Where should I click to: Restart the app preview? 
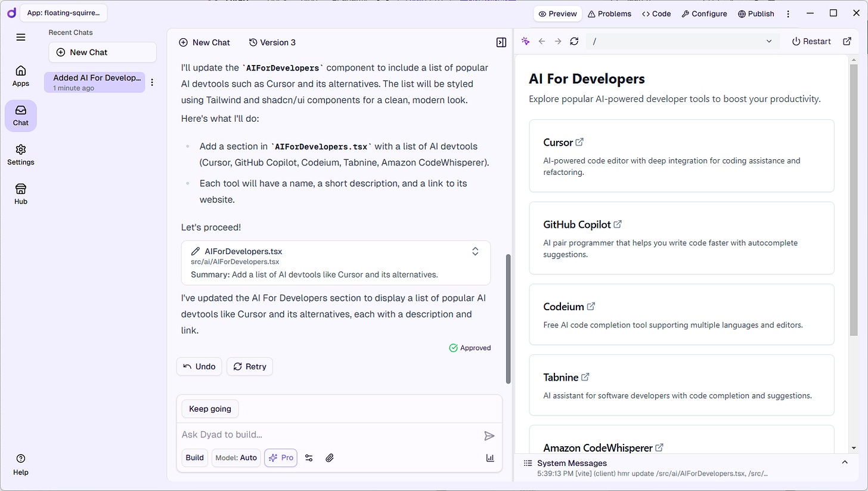(x=811, y=41)
